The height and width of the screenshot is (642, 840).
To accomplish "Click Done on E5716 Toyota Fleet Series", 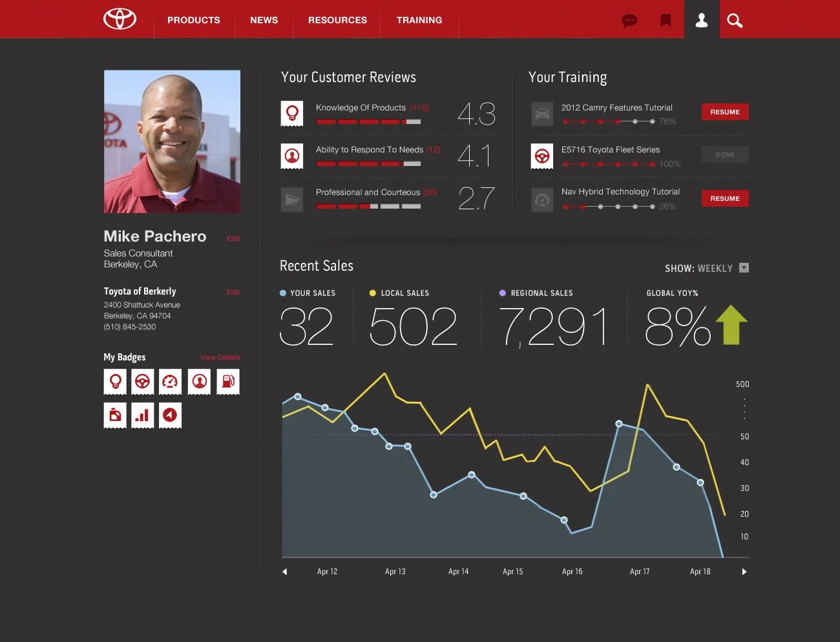I will (725, 154).
